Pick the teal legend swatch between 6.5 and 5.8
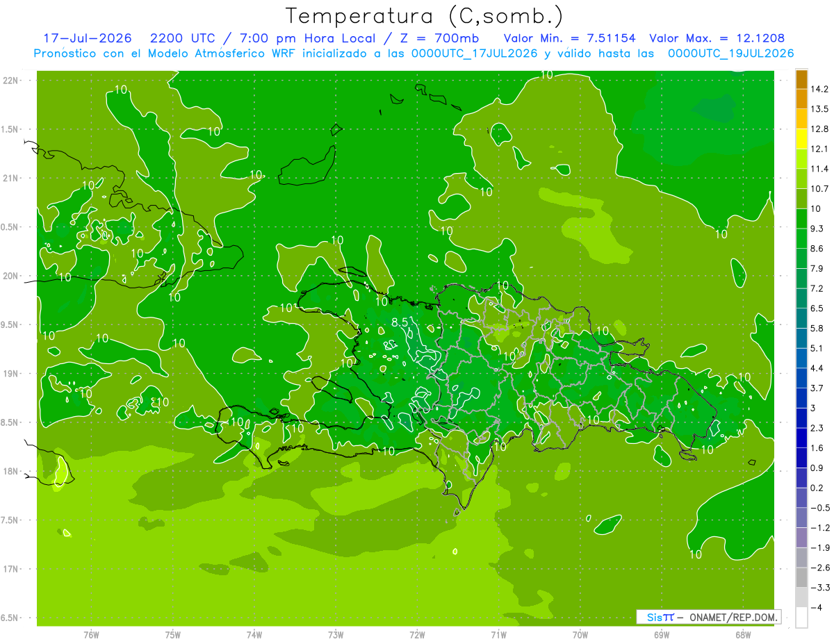 [x=801, y=318]
